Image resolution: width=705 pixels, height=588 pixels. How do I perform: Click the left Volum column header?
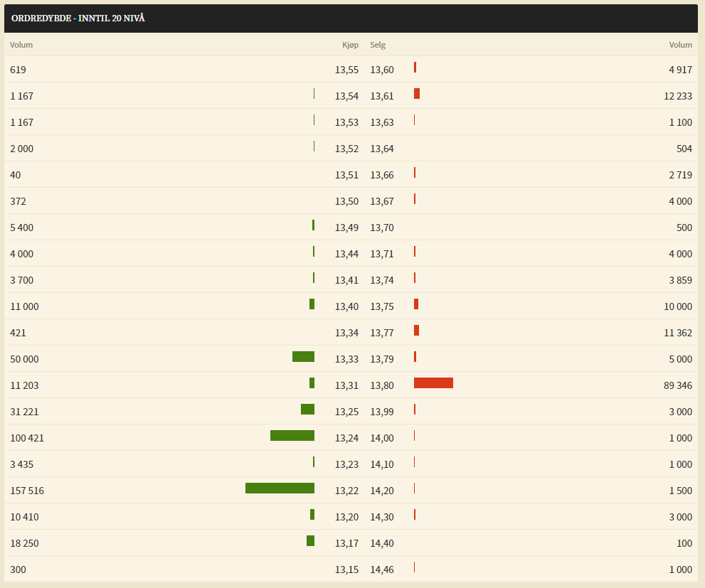click(21, 45)
